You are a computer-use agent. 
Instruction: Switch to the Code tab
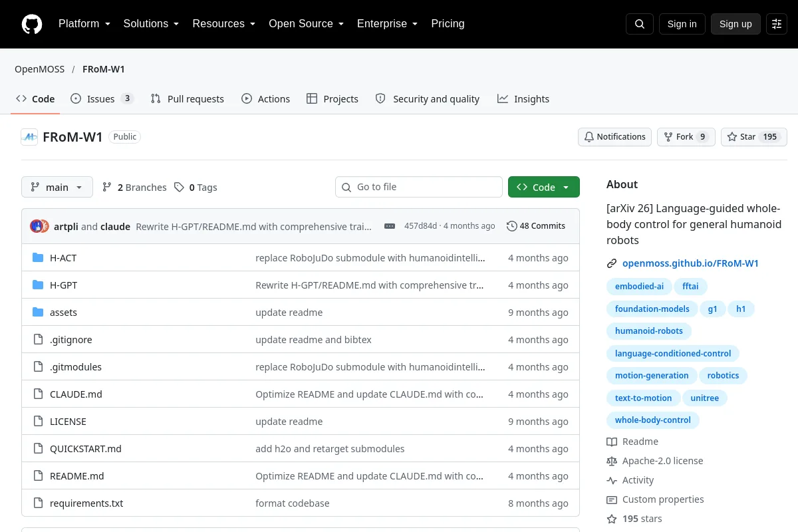(35, 99)
